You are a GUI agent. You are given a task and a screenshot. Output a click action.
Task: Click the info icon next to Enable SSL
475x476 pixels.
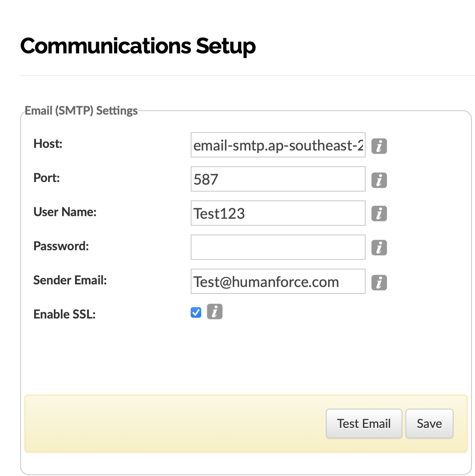(215, 311)
